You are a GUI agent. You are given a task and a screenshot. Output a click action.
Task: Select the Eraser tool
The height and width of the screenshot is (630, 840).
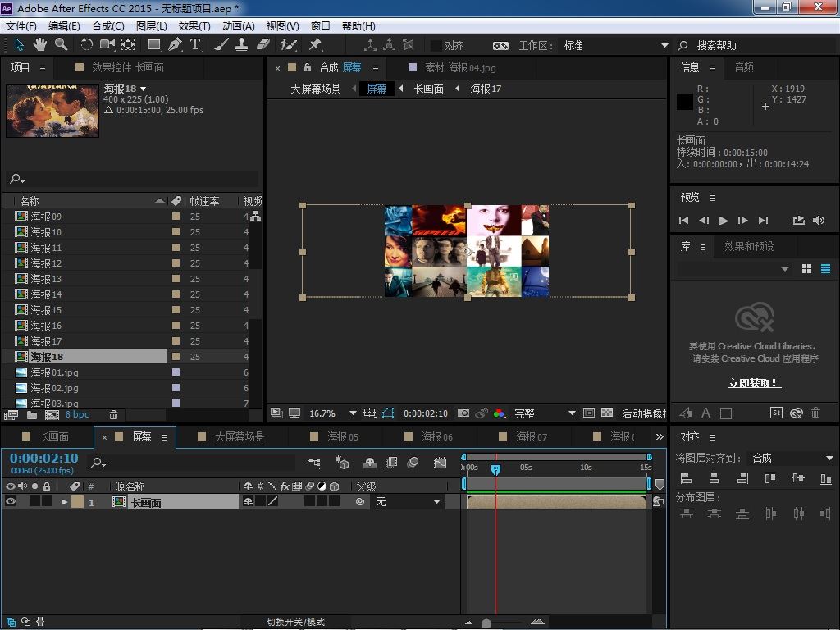262,45
